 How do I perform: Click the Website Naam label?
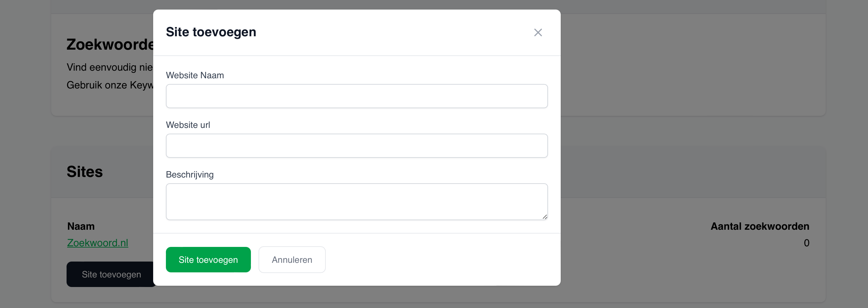click(195, 75)
